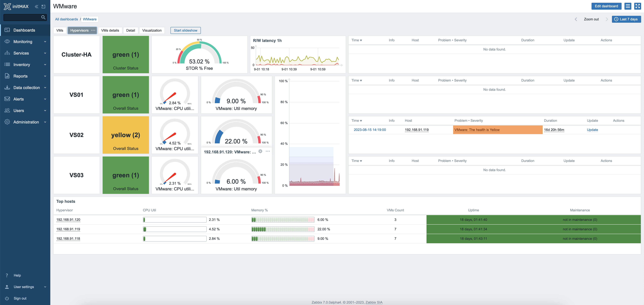Switch to the Detail tab
The width and height of the screenshot is (644, 305).
pos(131,30)
